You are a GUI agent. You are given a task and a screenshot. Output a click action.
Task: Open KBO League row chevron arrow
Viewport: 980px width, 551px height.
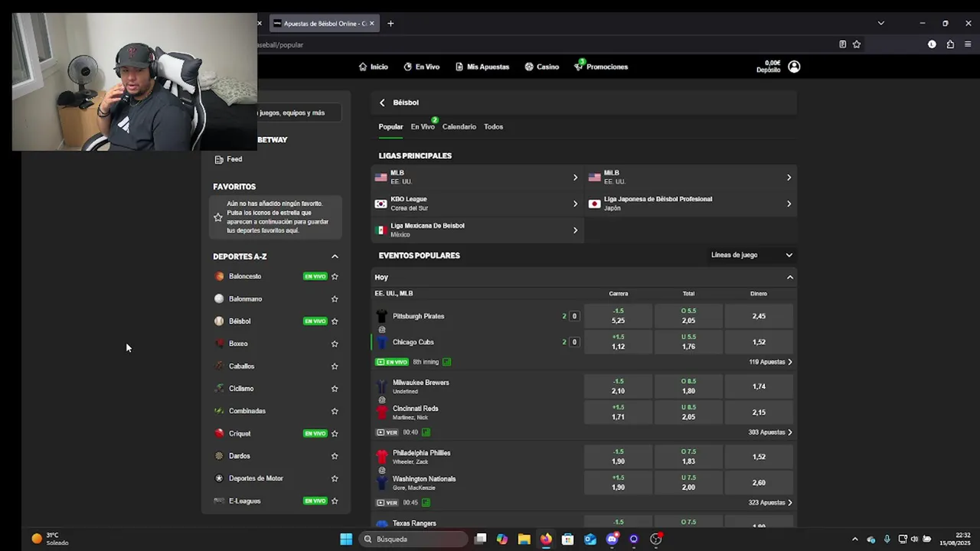click(x=575, y=204)
